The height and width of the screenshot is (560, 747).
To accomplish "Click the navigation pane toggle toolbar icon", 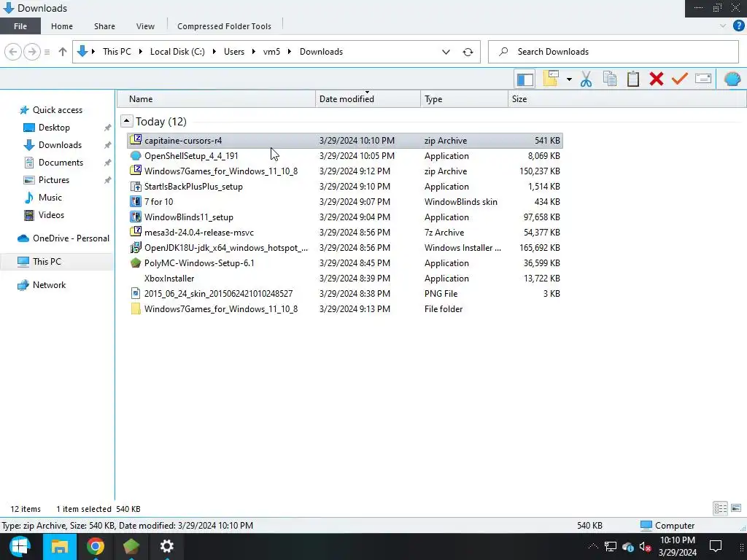I will pos(525,79).
